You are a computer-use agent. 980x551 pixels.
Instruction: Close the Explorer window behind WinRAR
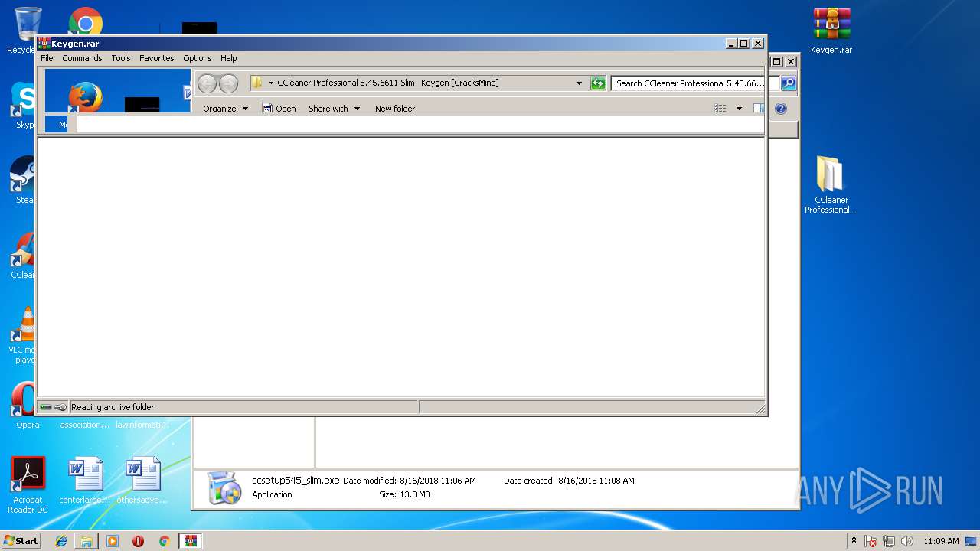[x=791, y=61]
